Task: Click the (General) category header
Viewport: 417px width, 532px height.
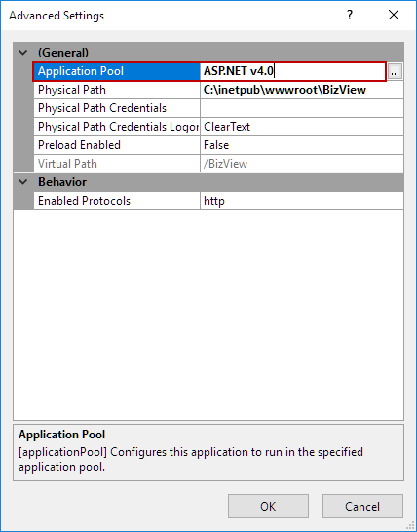Action: tap(208, 53)
